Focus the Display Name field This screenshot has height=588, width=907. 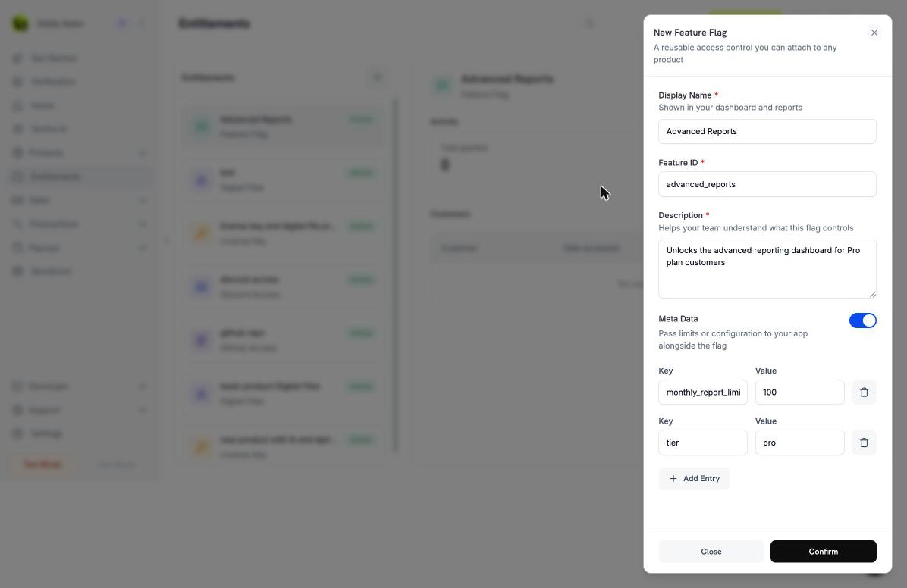click(x=767, y=131)
